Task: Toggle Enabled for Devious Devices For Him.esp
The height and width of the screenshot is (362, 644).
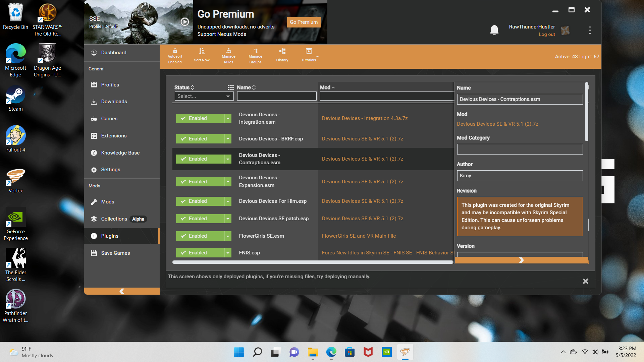Action: click(200, 201)
